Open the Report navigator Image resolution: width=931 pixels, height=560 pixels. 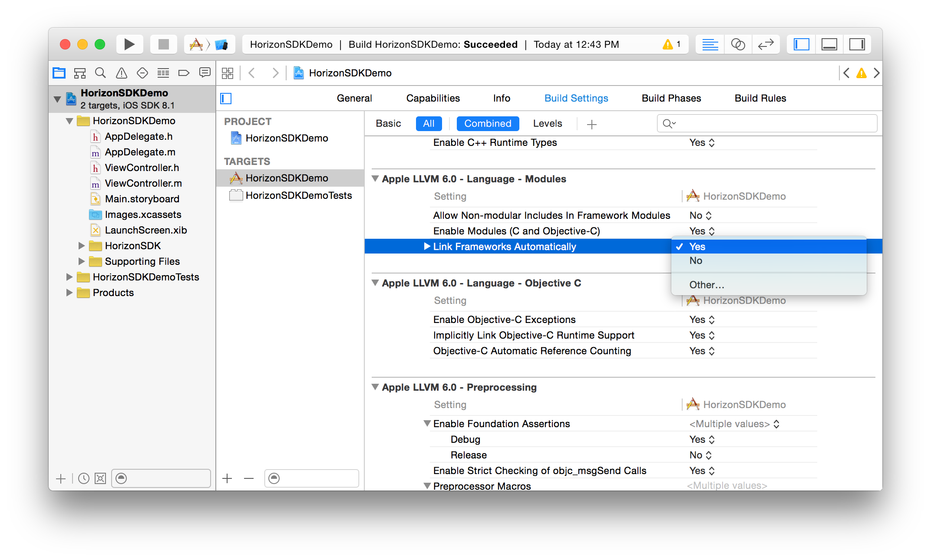(205, 73)
